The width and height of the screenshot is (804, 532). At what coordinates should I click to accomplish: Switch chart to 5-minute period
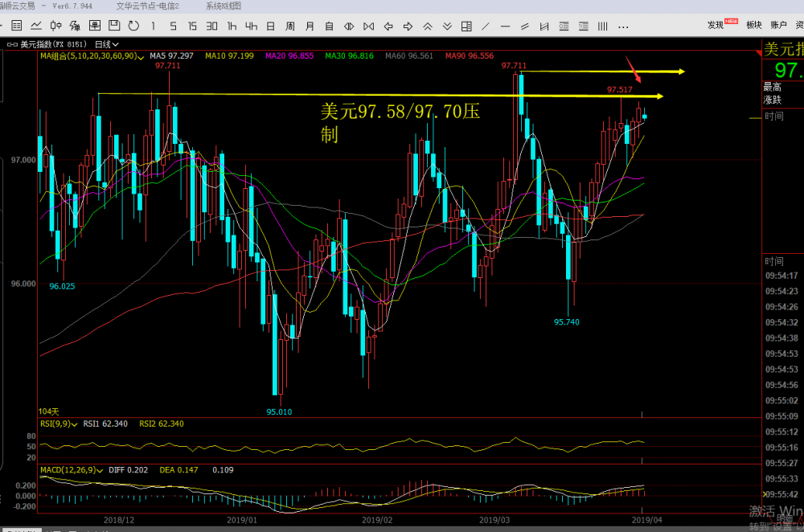tap(173, 26)
